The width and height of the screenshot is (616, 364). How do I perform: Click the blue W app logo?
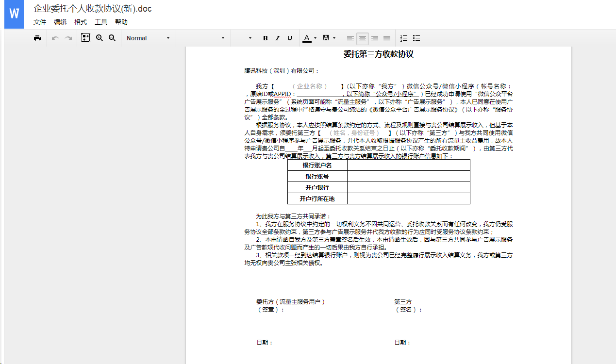coord(14,15)
